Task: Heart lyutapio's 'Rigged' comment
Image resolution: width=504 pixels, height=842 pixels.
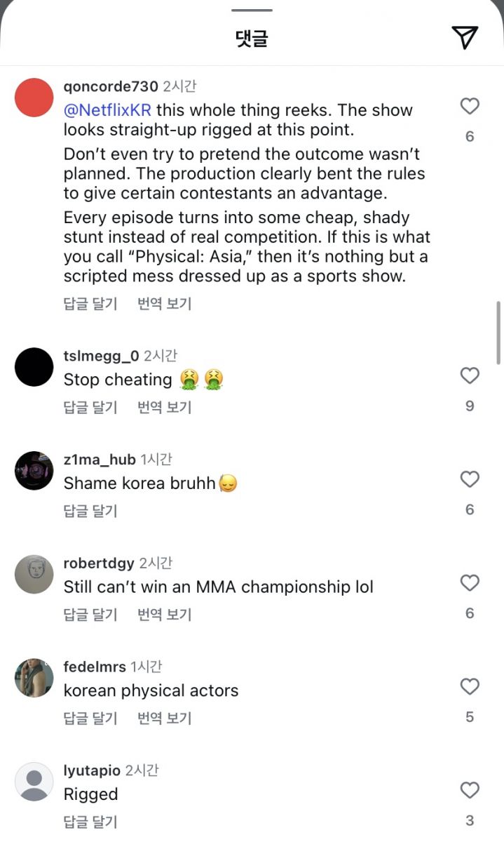Action: click(470, 791)
